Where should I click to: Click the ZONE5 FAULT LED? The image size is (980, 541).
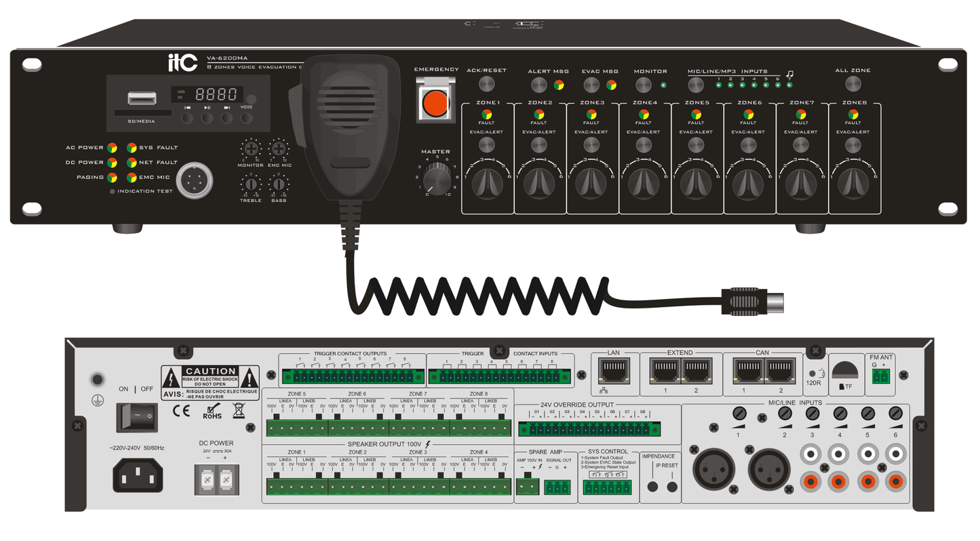(x=696, y=115)
